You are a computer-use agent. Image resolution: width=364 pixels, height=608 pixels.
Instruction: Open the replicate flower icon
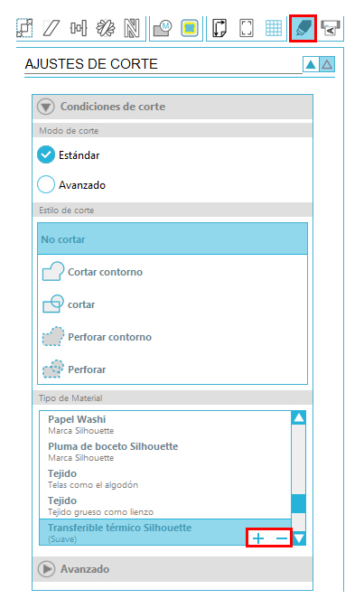tap(106, 28)
